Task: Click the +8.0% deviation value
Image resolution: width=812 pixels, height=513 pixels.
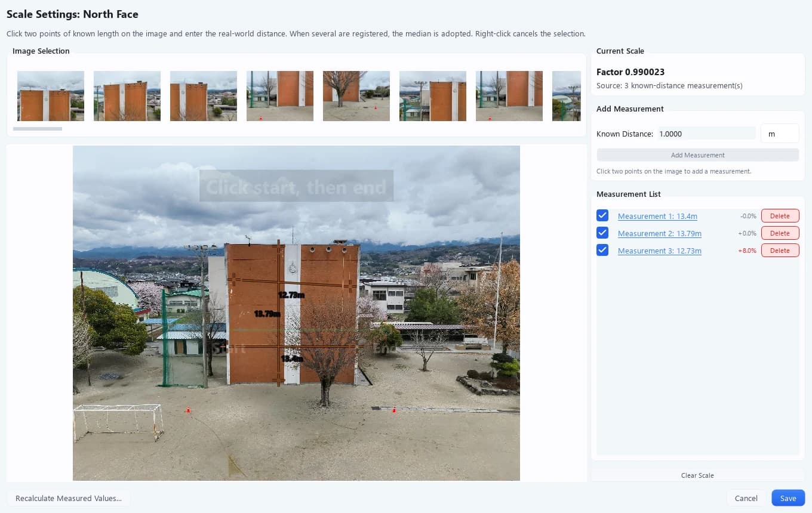Action: point(747,251)
